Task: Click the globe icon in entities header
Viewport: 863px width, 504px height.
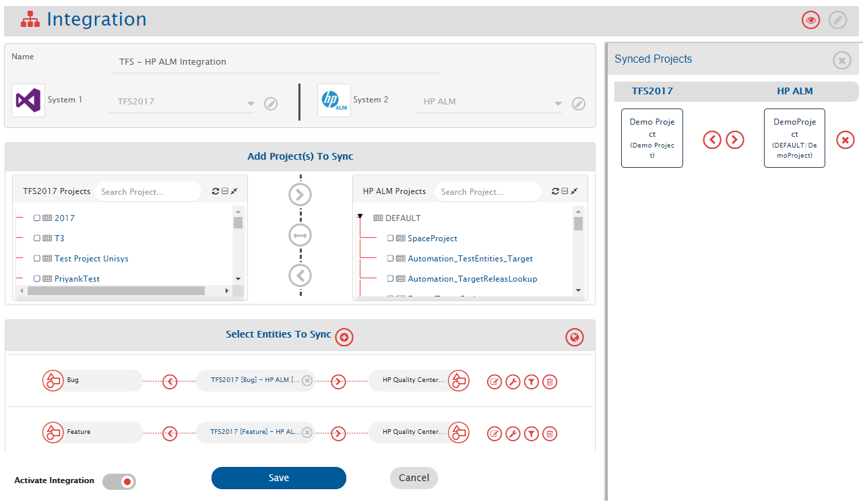Action: [x=574, y=338]
